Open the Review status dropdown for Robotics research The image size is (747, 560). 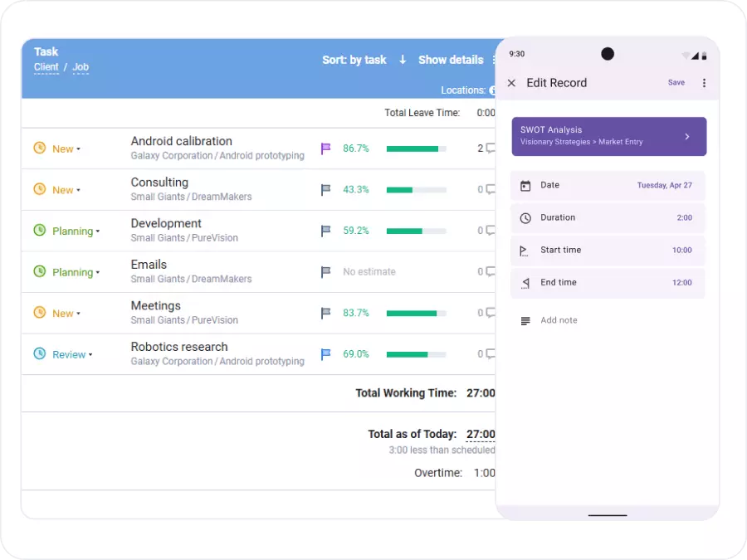coord(72,354)
